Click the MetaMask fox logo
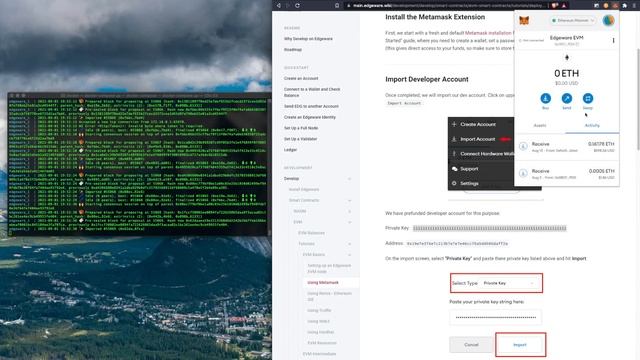Viewport: 640px width, 360px height. [524, 20]
